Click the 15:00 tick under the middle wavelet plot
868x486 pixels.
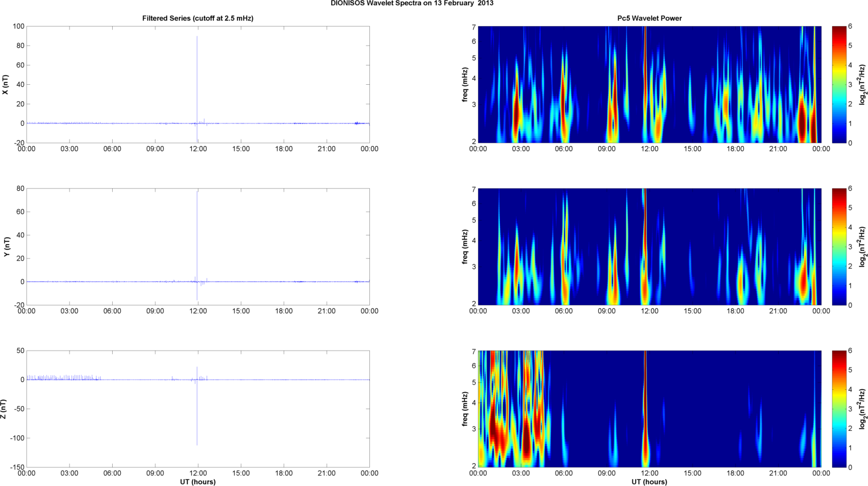click(x=692, y=311)
